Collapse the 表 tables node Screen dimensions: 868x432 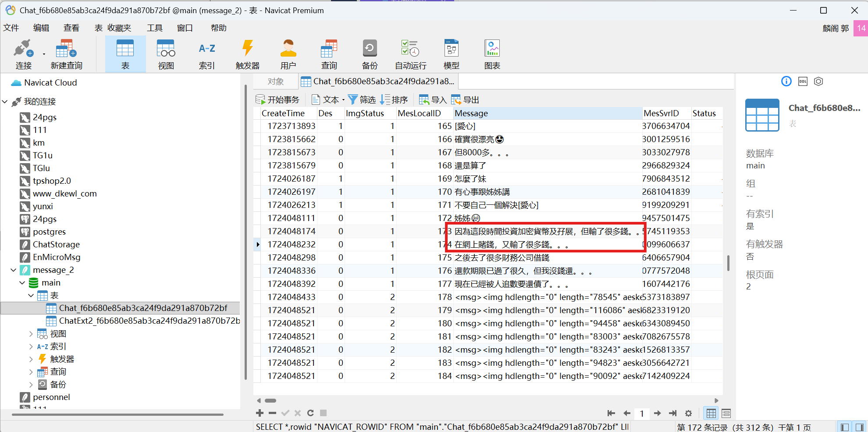[x=31, y=296]
